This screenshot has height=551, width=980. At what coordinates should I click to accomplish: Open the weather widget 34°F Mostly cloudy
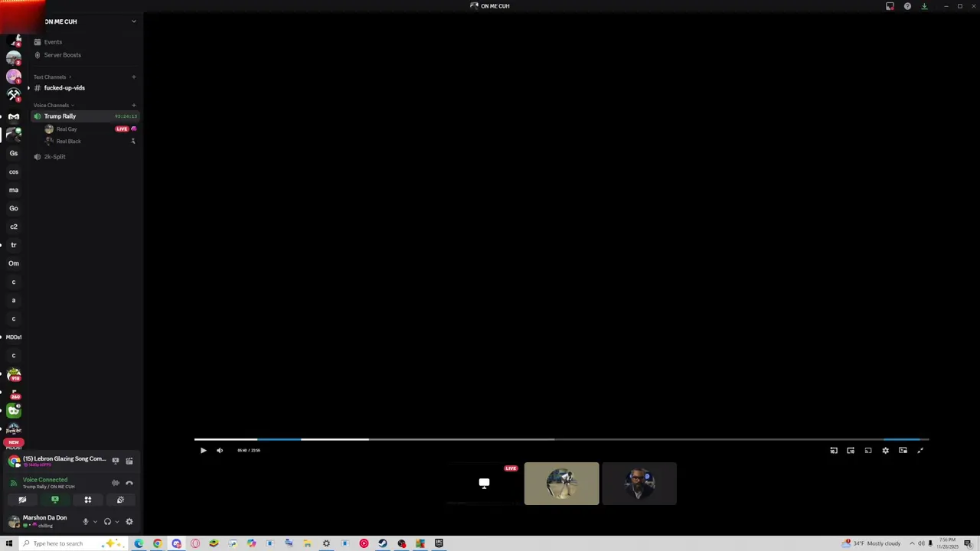[x=872, y=543]
